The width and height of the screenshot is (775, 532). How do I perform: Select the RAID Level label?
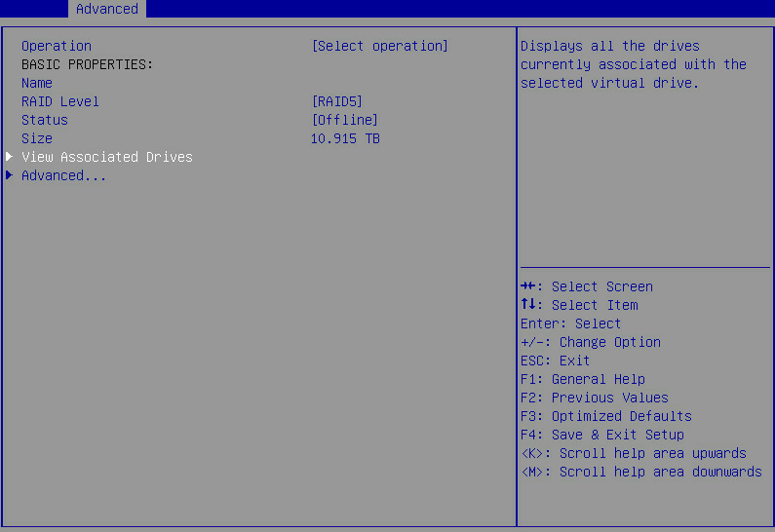click(60, 101)
